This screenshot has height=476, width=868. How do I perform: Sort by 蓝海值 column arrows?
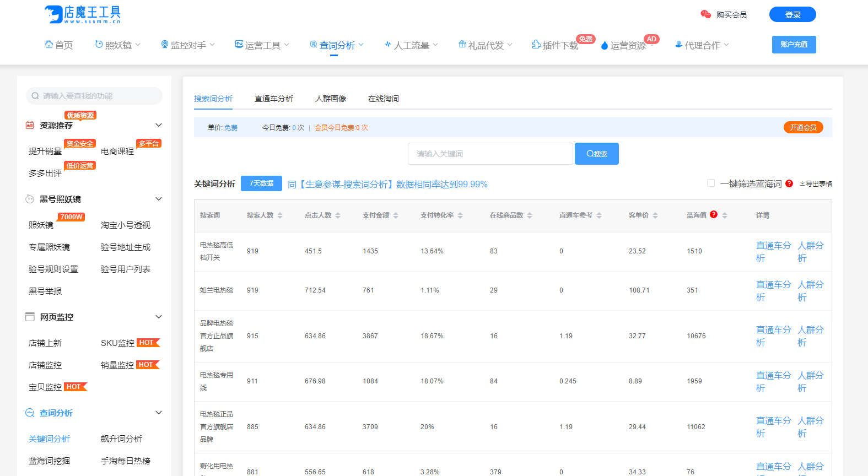tap(725, 215)
